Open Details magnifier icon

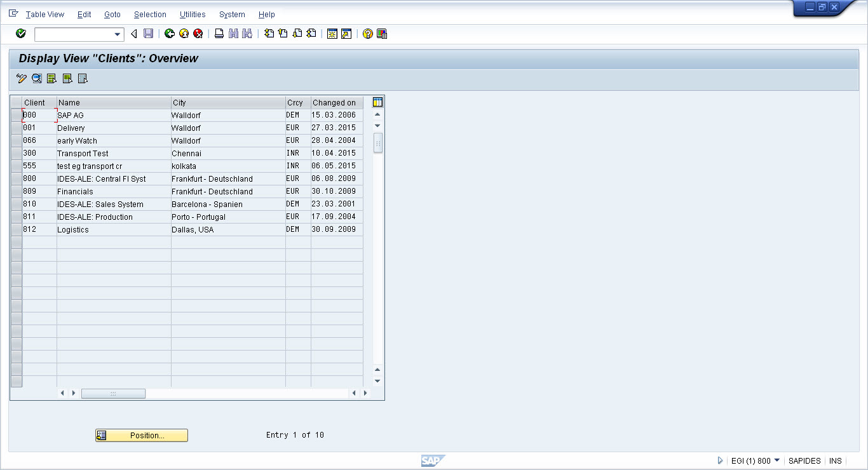[37, 79]
